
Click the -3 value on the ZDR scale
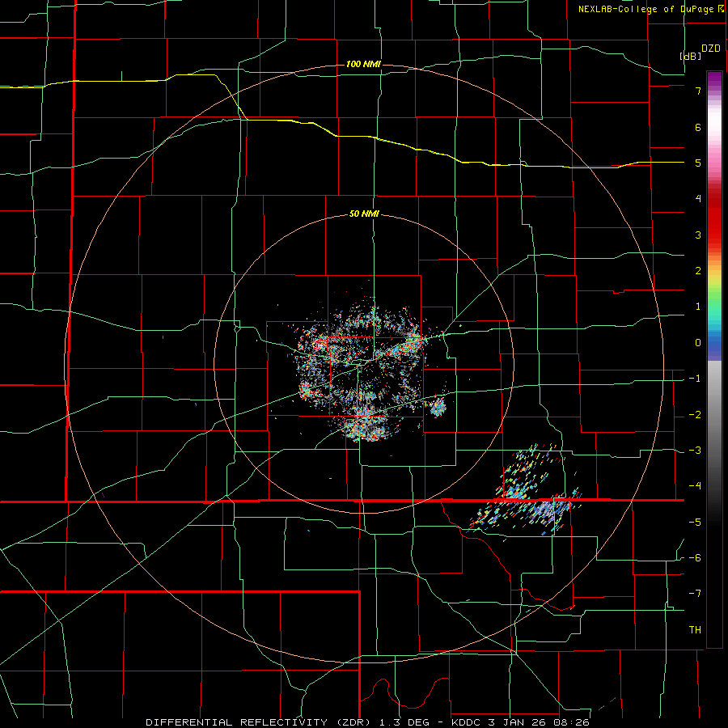point(695,451)
